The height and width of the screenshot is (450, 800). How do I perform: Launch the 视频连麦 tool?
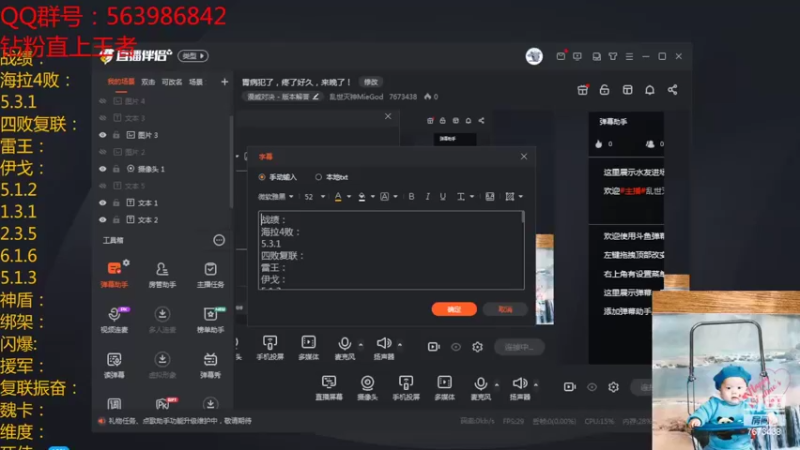tap(114, 320)
